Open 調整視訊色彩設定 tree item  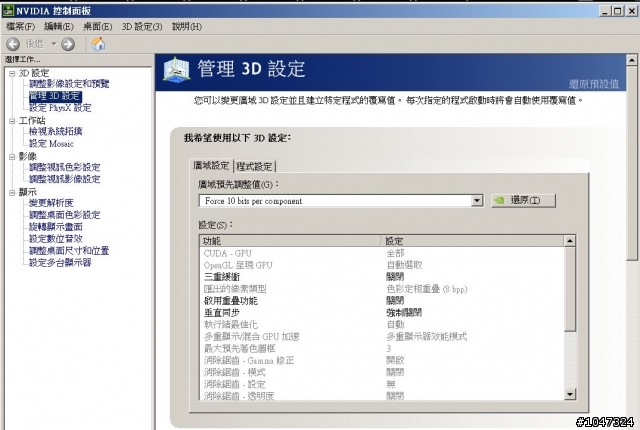[x=64, y=167]
